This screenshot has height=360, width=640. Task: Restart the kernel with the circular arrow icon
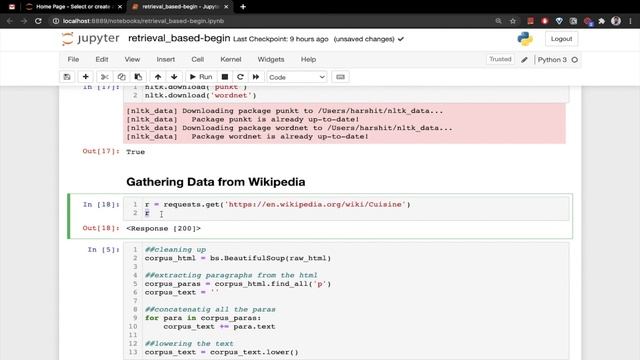coord(240,77)
